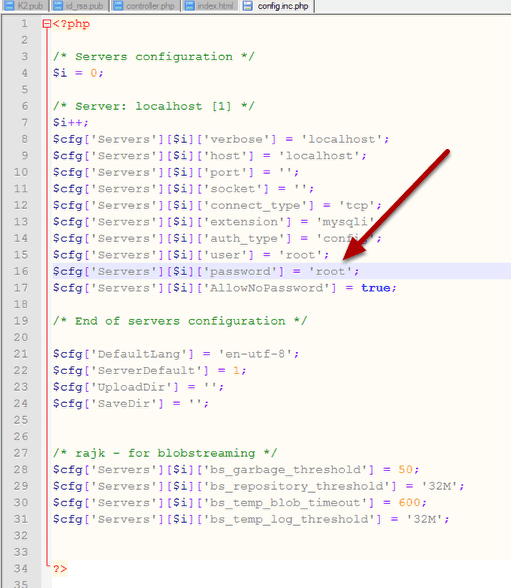Click the closing ?> PHP tag

[x=60, y=568]
